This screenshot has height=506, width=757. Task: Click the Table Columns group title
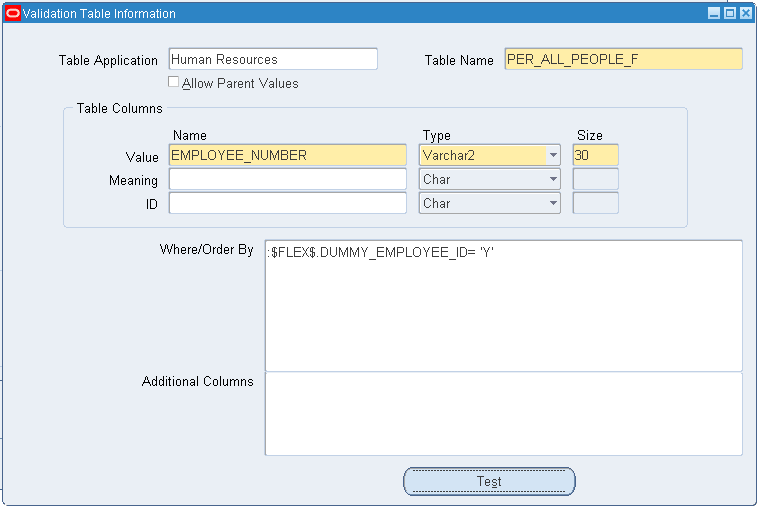119,108
